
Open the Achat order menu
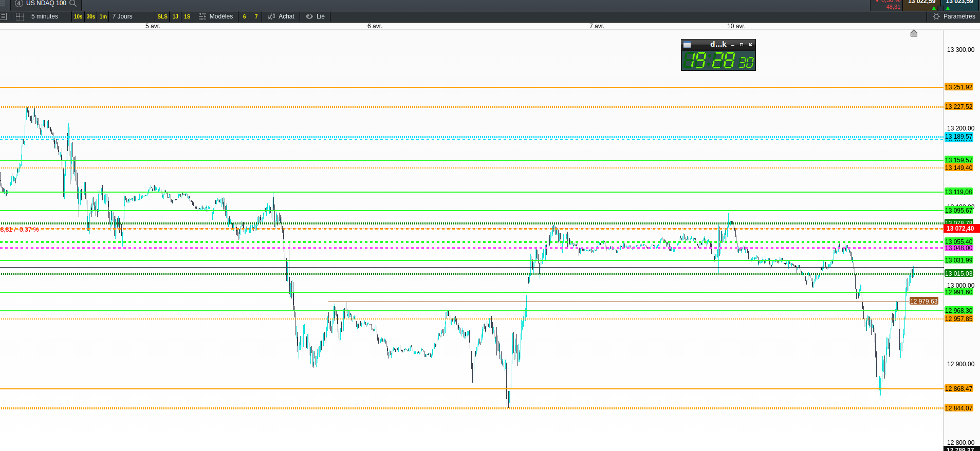tap(281, 16)
